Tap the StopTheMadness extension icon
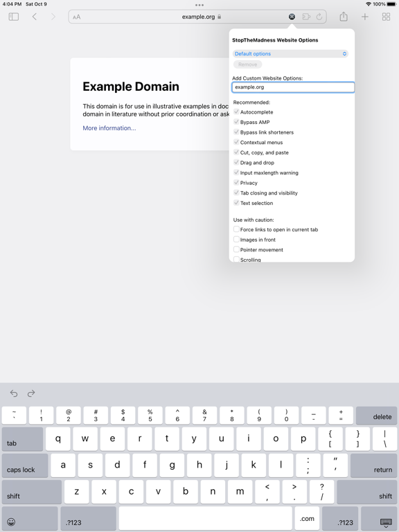This screenshot has width=399, height=532. click(292, 17)
